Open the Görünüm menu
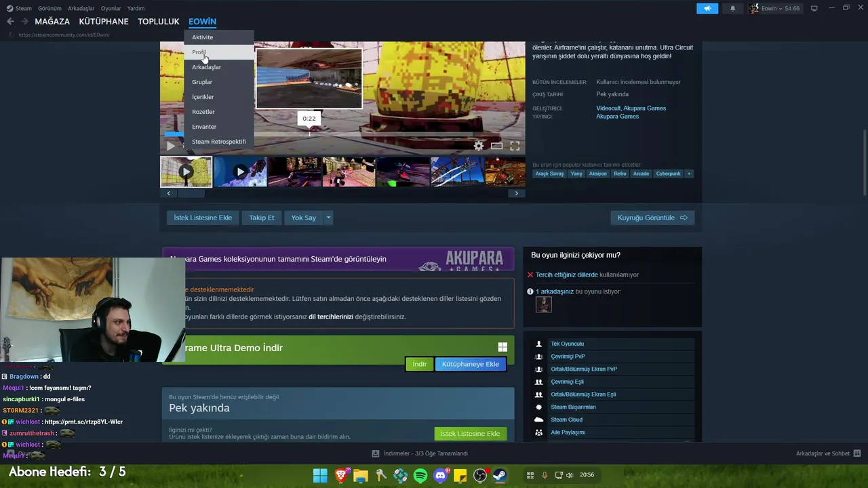Screen dimensions: 868x488 (x=50, y=8)
